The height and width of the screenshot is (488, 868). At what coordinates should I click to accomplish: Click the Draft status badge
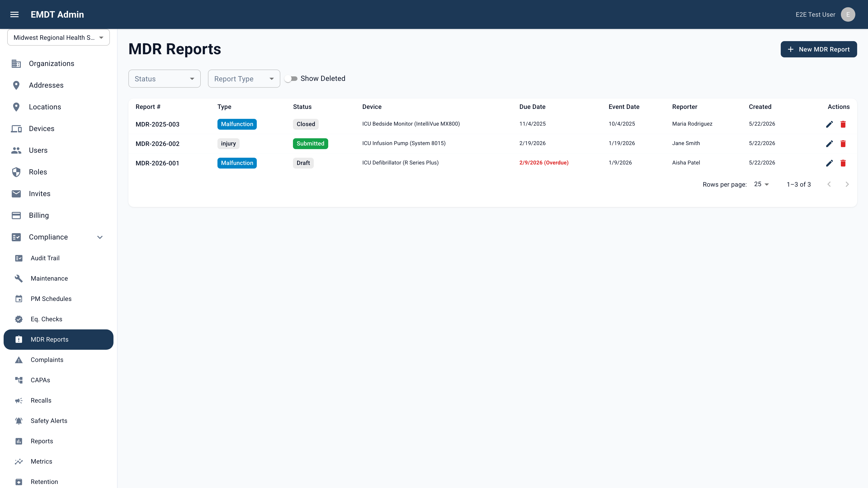(x=303, y=163)
